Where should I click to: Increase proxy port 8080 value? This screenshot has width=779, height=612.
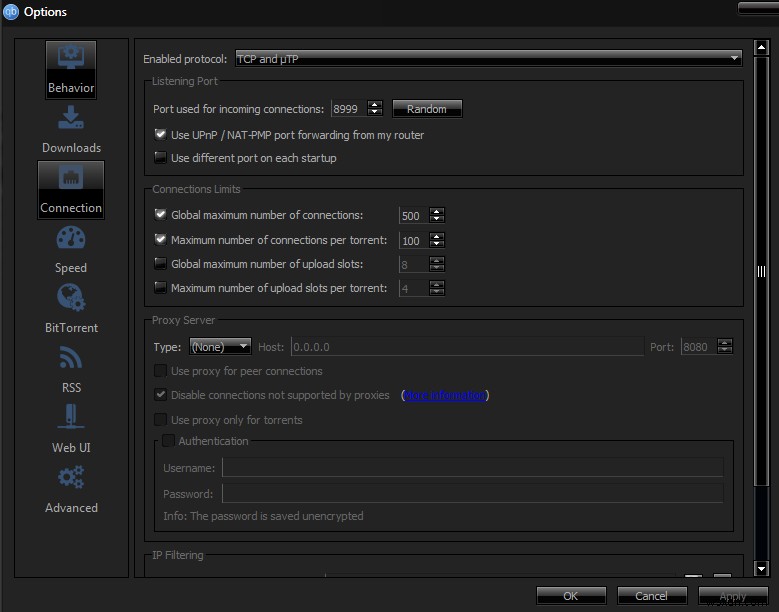point(725,342)
